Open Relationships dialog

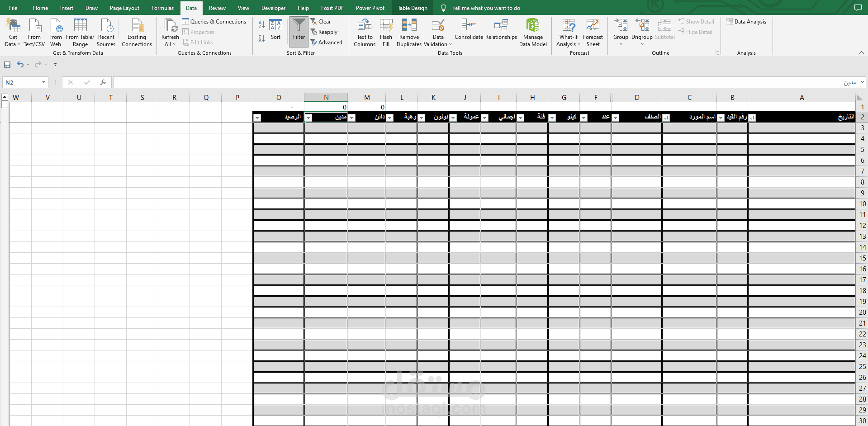(501, 30)
